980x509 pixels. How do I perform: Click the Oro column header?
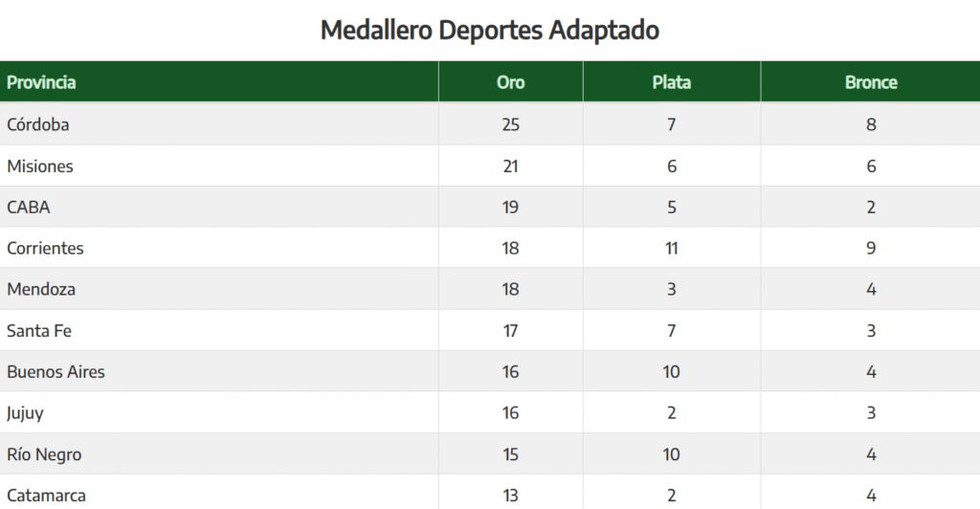click(x=510, y=82)
